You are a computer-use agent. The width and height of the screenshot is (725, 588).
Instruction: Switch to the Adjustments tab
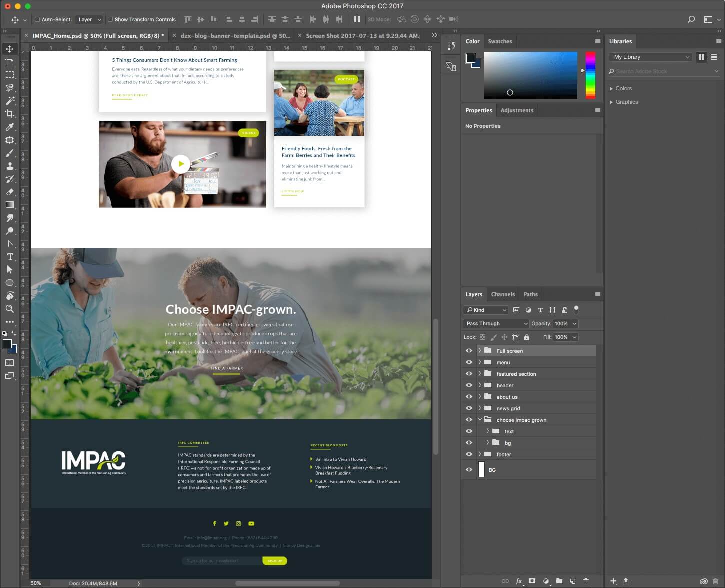tap(517, 111)
